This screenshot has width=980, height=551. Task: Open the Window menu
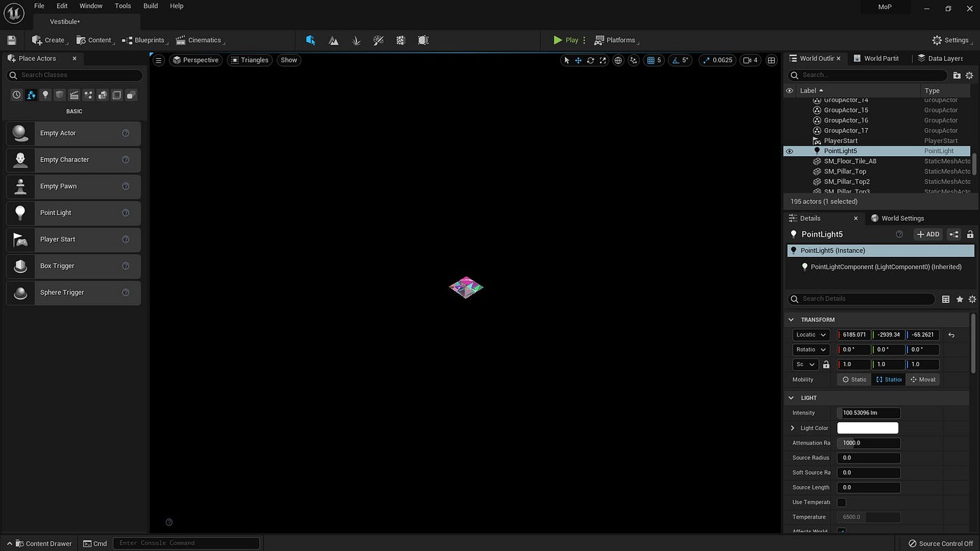tap(91, 6)
